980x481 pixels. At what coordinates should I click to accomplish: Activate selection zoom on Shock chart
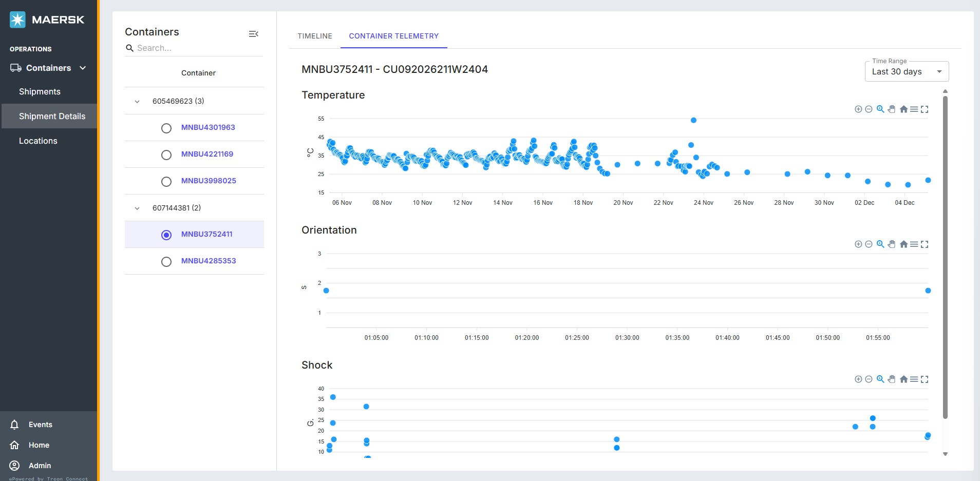pyautogui.click(x=880, y=379)
